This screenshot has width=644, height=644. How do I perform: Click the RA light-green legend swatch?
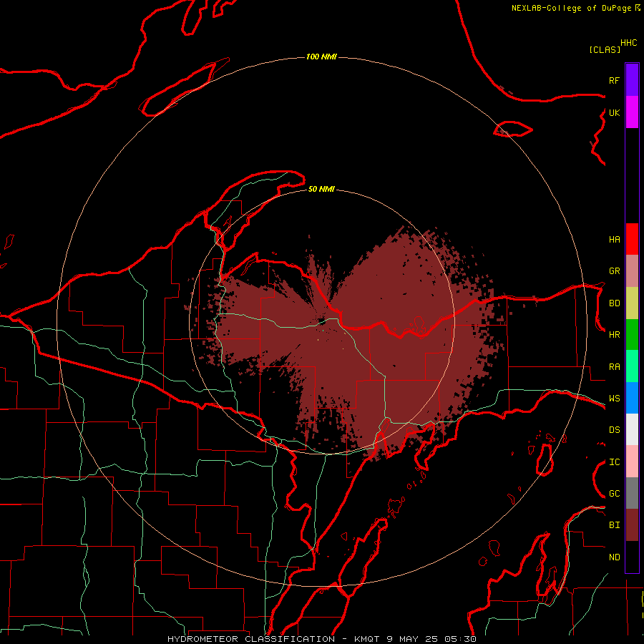point(632,366)
